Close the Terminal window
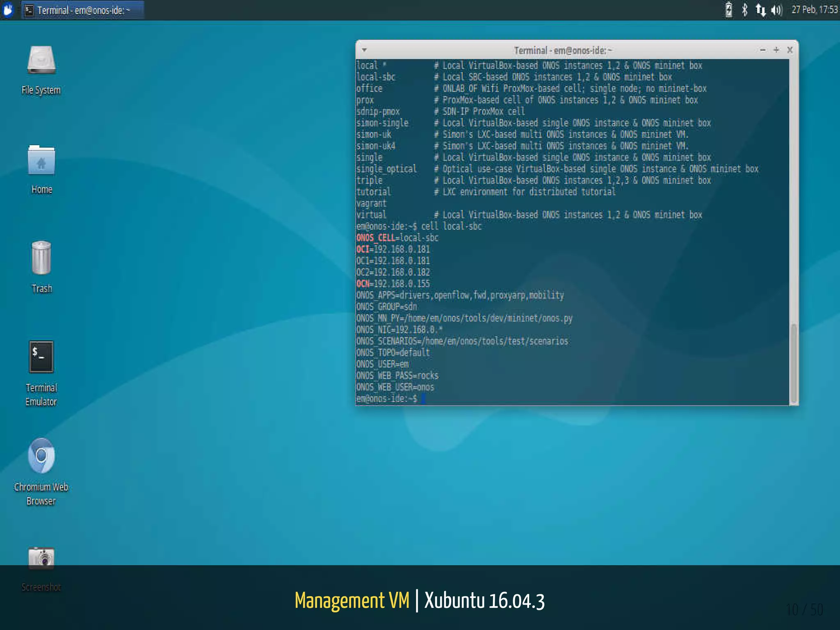 click(x=790, y=50)
